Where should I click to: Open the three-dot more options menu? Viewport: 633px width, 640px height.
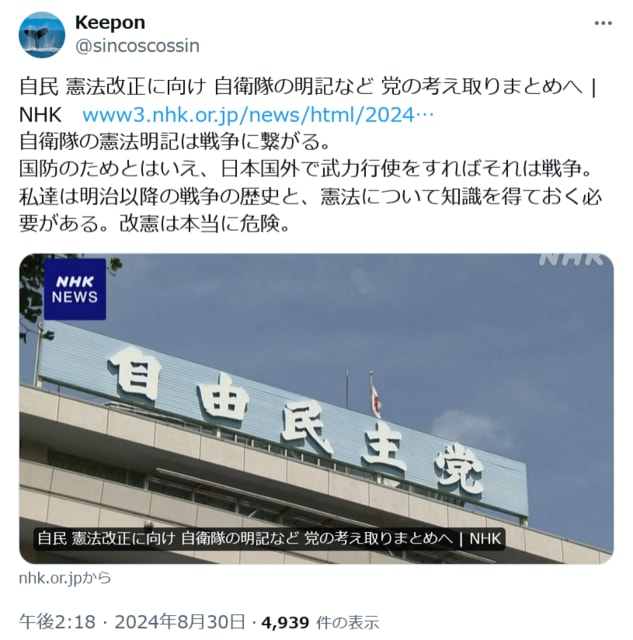point(603,23)
